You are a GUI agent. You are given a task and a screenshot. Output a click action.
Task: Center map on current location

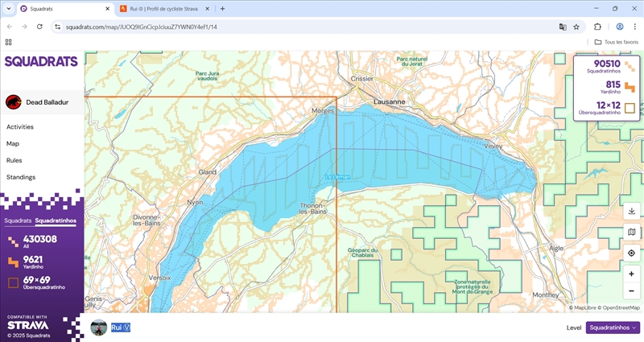631,253
